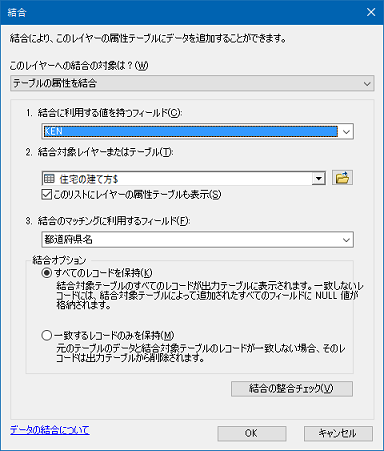
Task: Select the すべてのレコードを保持 radio button
Action: (47, 273)
